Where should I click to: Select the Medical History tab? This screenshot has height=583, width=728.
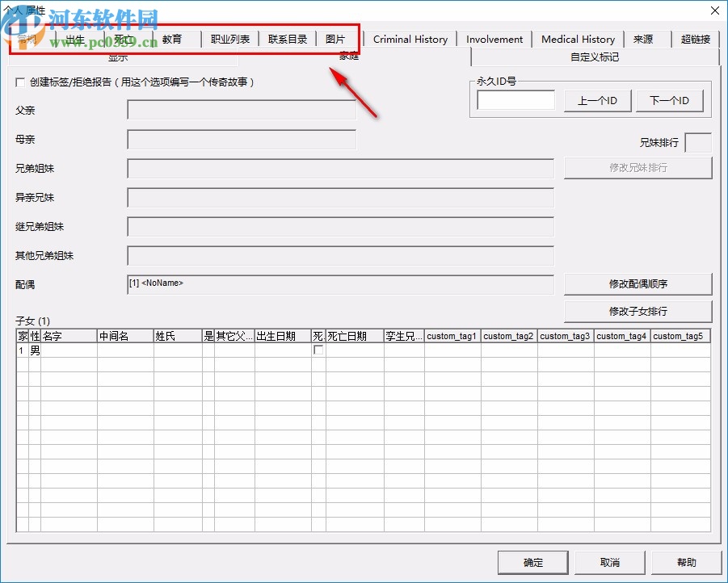click(579, 39)
